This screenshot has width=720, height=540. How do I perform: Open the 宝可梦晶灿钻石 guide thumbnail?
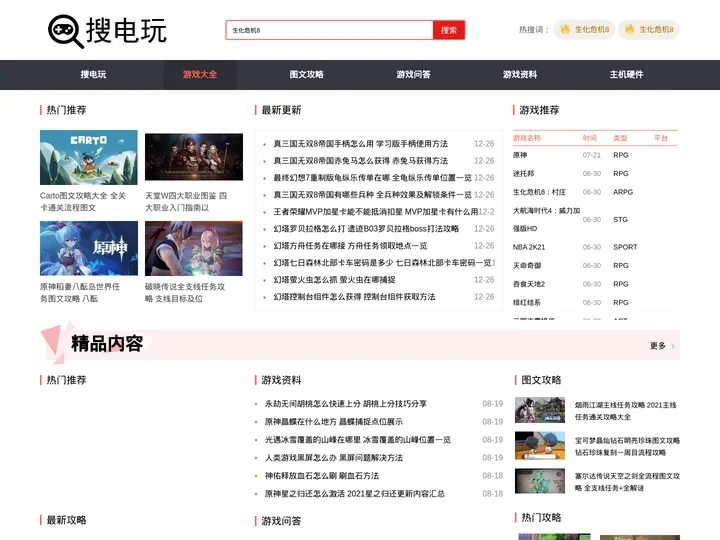coord(540,445)
